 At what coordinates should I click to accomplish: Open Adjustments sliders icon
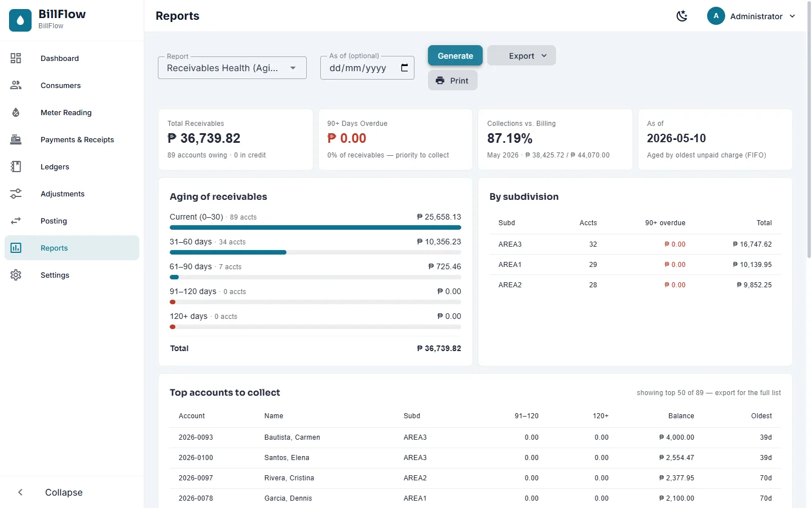[x=16, y=194]
